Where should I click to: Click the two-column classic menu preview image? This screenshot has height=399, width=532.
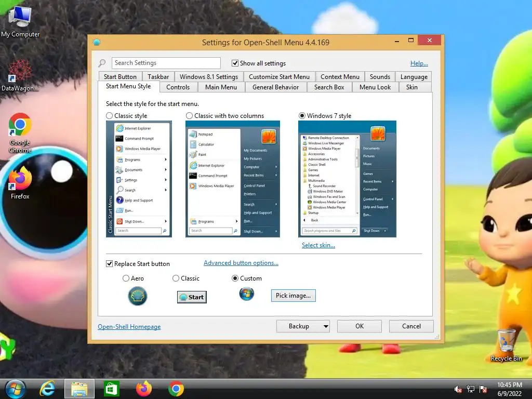point(233,179)
